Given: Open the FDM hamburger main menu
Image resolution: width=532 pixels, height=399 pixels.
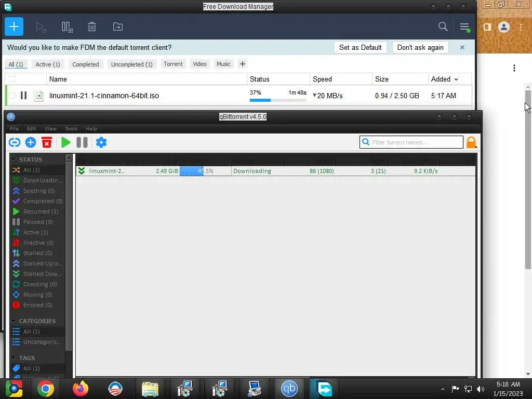Looking at the screenshot, I should tap(465, 27).
